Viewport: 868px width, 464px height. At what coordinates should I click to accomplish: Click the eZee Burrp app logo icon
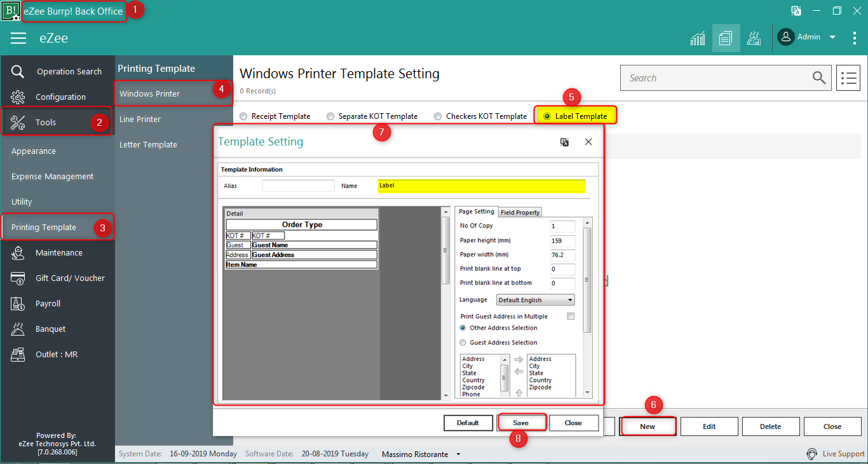(11, 11)
